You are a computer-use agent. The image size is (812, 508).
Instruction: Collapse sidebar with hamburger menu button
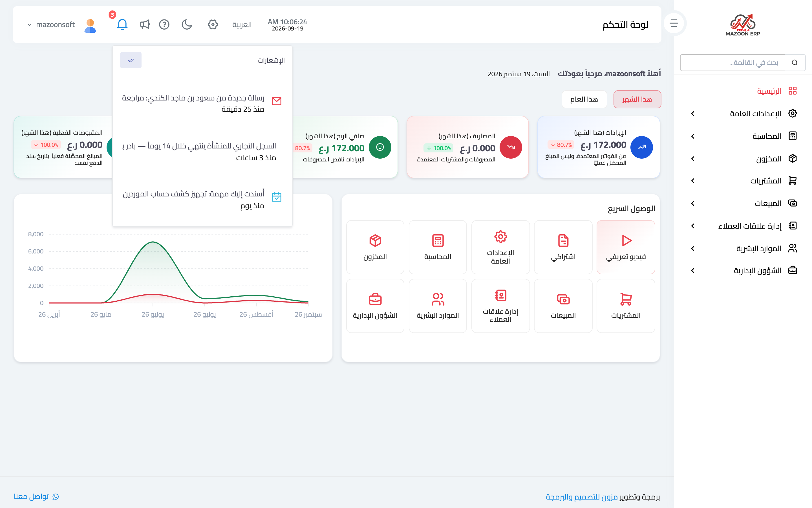click(x=674, y=23)
